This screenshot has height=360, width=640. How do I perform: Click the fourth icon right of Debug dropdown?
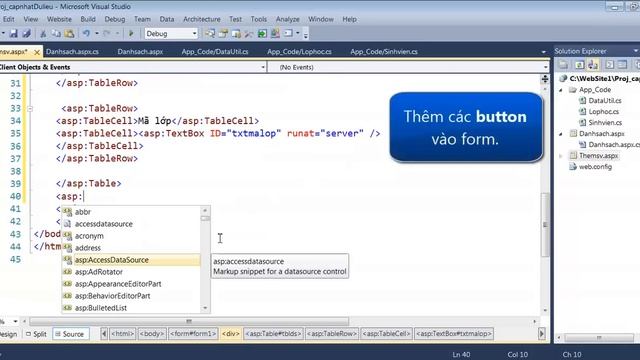[249, 33]
